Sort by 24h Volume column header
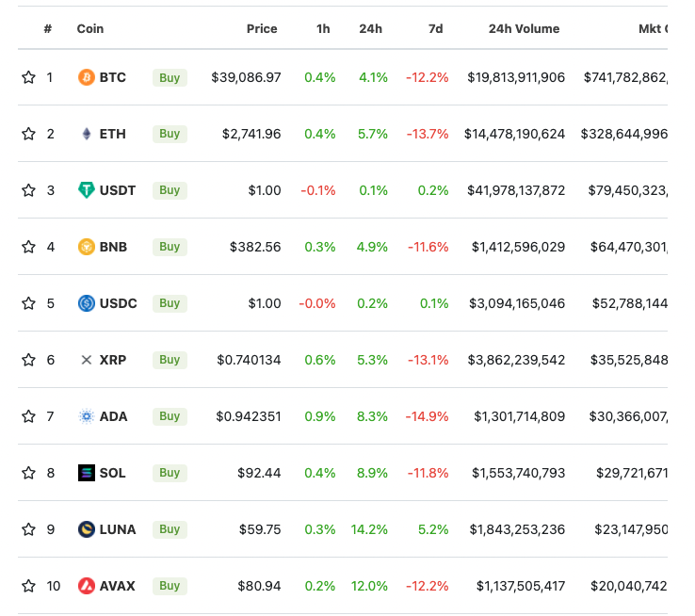695x616 pixels. click(x=524, y=29)
